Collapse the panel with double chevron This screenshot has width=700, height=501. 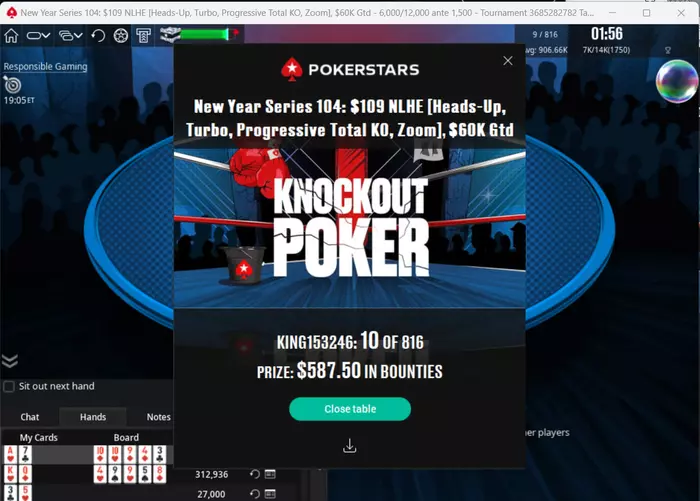10,361
